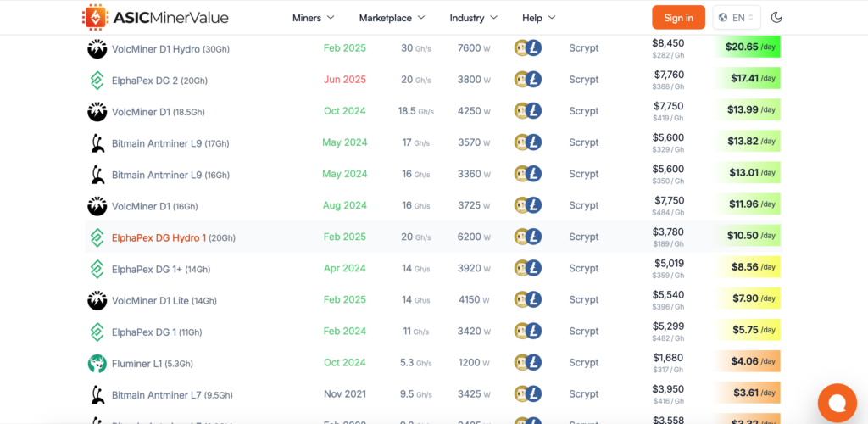This screenshot has width=868, height=424.
Task: Open the Help menu
Action: 538,18
